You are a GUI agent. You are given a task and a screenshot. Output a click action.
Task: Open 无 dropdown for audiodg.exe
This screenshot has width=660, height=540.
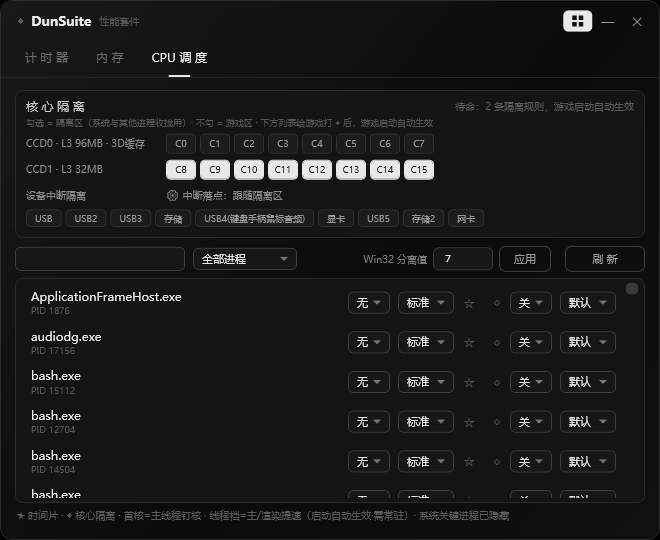coord(369,342)
